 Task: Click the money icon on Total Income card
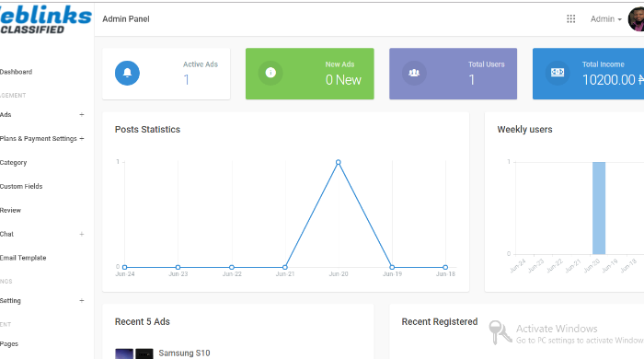[x=558, y=73]
